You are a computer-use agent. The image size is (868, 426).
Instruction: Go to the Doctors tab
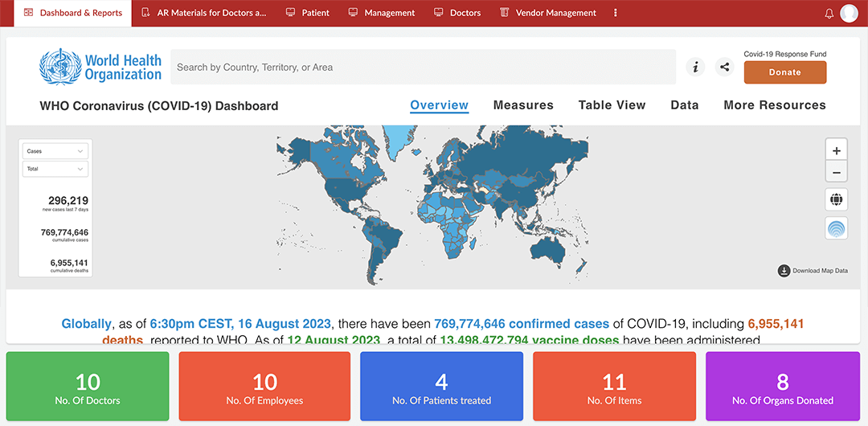tap(457, 13)
